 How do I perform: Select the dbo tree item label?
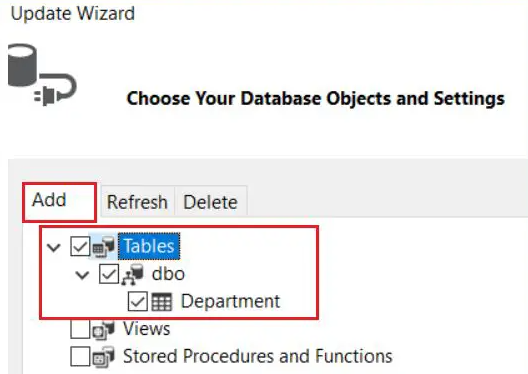pos(168,274)
